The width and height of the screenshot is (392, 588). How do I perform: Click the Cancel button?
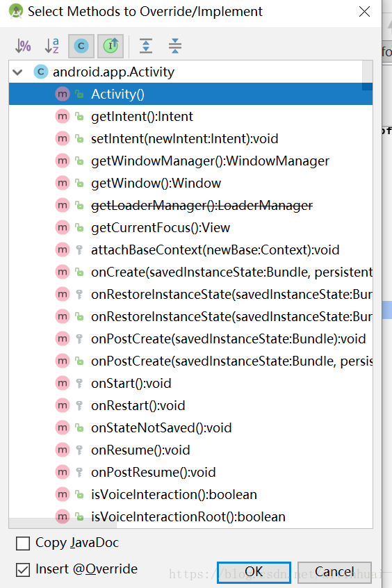(334, 572)
